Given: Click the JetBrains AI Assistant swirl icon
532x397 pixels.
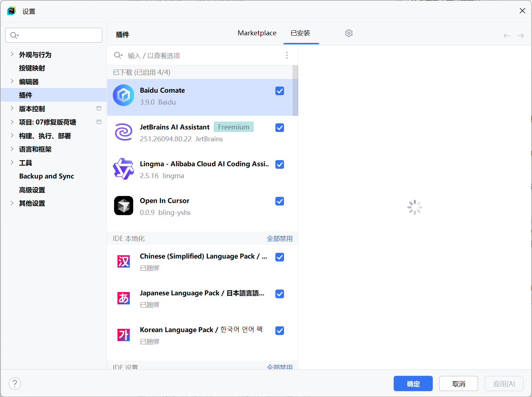Looking at the screenshot, I should (x=124, y=132).
